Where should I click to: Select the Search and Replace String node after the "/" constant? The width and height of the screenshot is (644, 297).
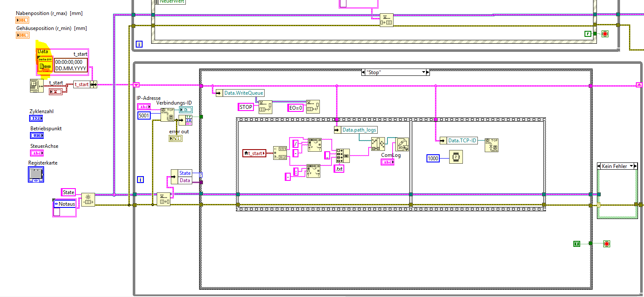(x=314, y=145)
